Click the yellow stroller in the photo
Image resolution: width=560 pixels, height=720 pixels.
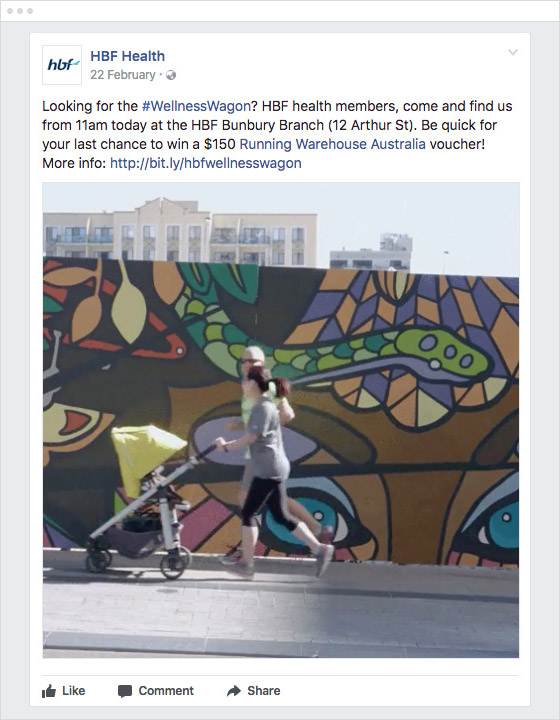coord(142,501)
